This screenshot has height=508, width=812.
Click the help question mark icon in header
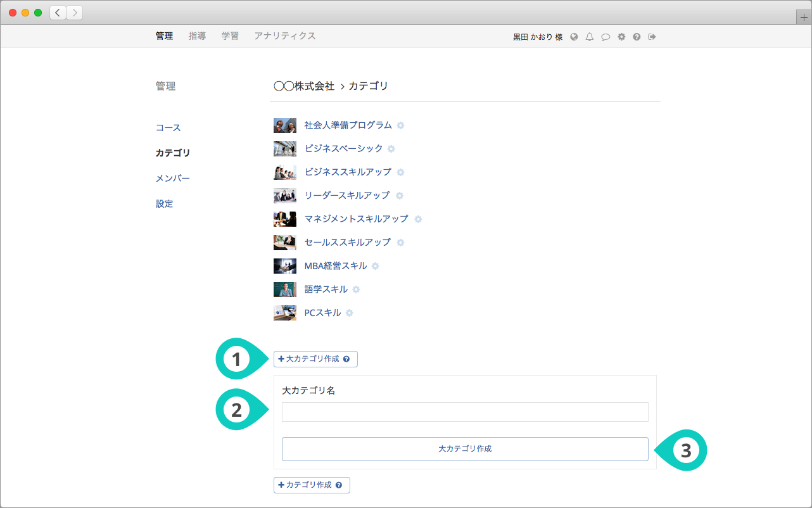[637, 37]
